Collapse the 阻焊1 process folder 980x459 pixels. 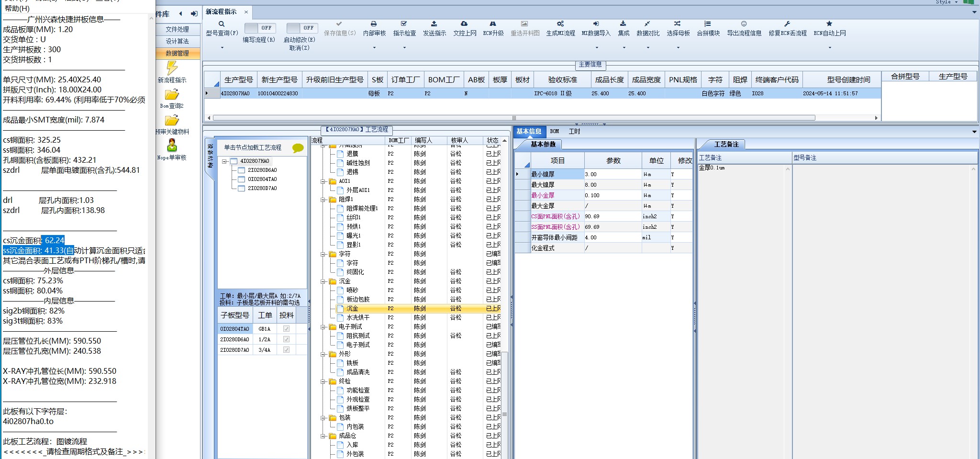(323, 200)
